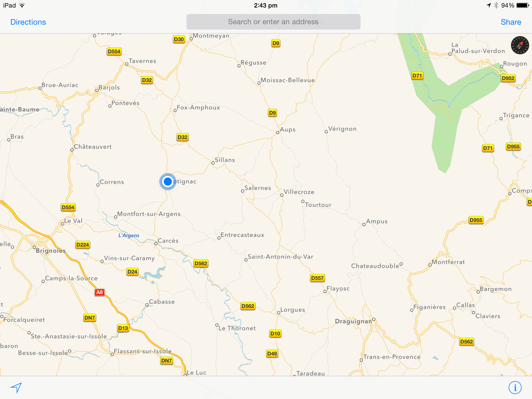The height and width of the screenshot is (399, 532).
Task: Tap the current location arrow icon
Action: tap(16, 388)
